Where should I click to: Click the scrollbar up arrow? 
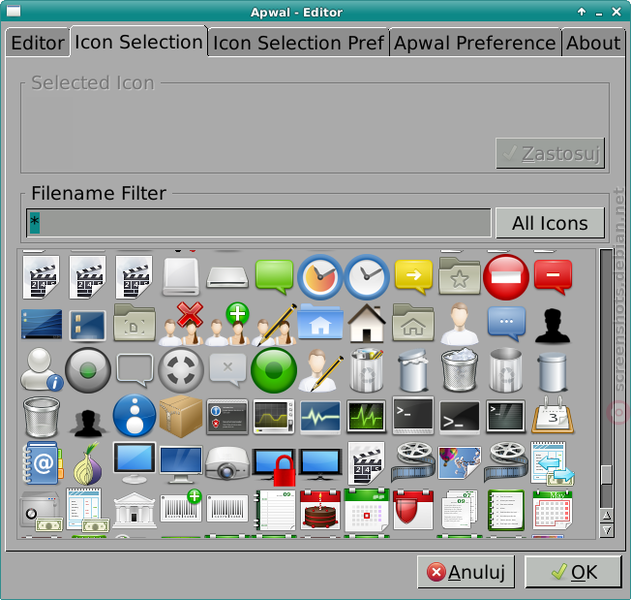pos(606,516)
